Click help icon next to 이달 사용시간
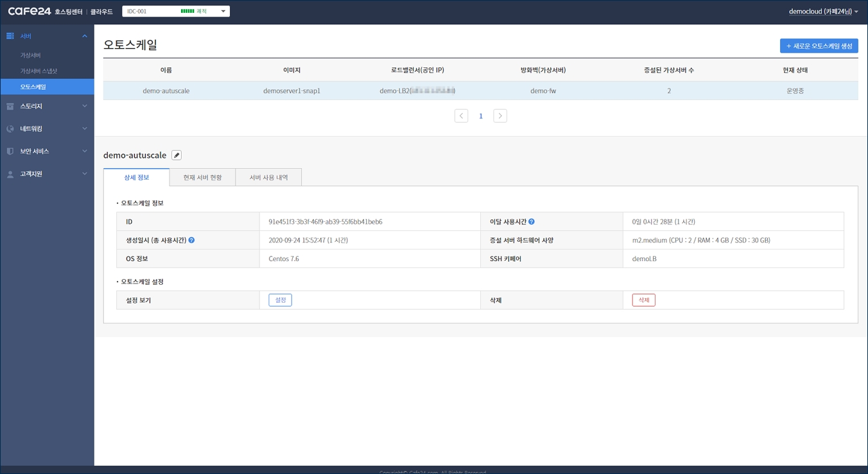Screen dimensions: 868x474 coord(532,222)
